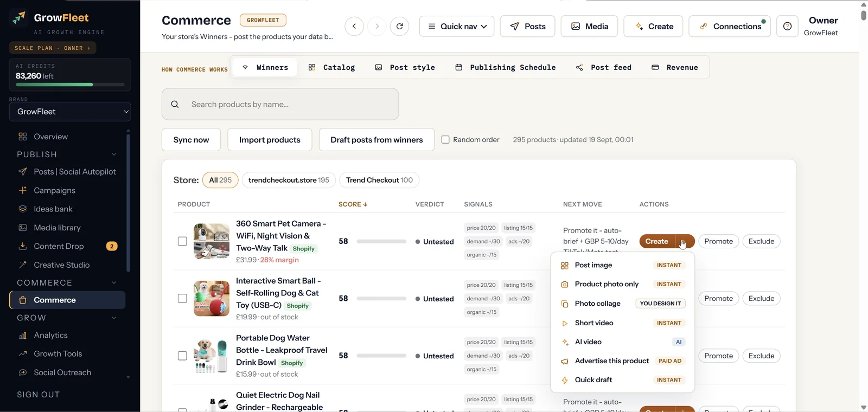The height and width of the screenshot is (412, 868).
Task: Click the Posts paper plane icon in sidebar
Action: (23, 171)
